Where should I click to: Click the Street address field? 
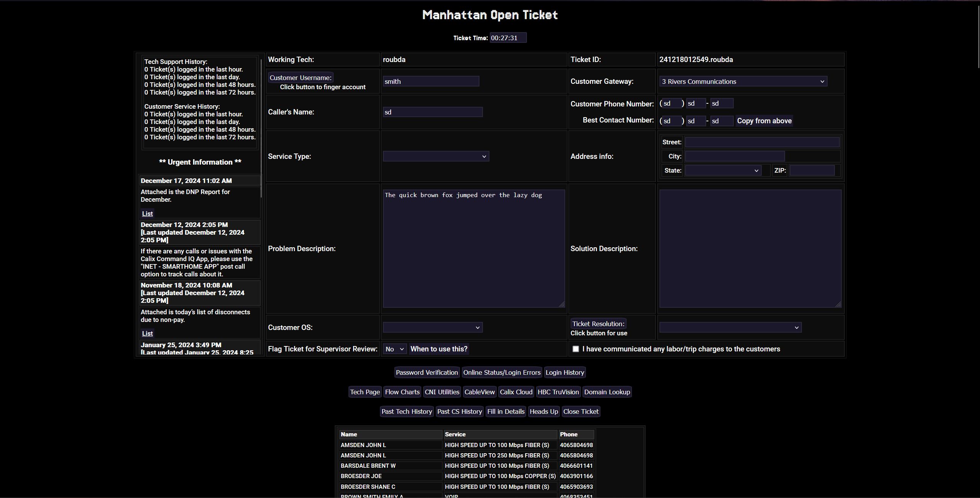[762, 142]
